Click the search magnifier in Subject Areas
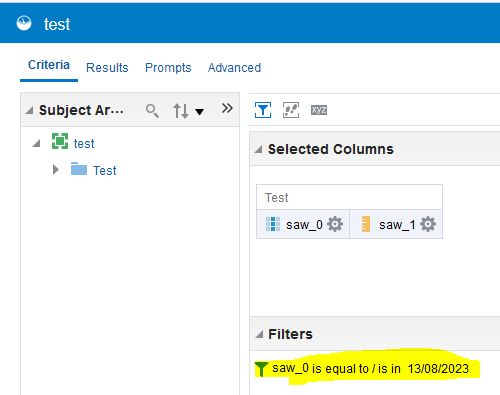Viewport: 500px width, 395px height. pyautogui.click(x=152, y=111)
